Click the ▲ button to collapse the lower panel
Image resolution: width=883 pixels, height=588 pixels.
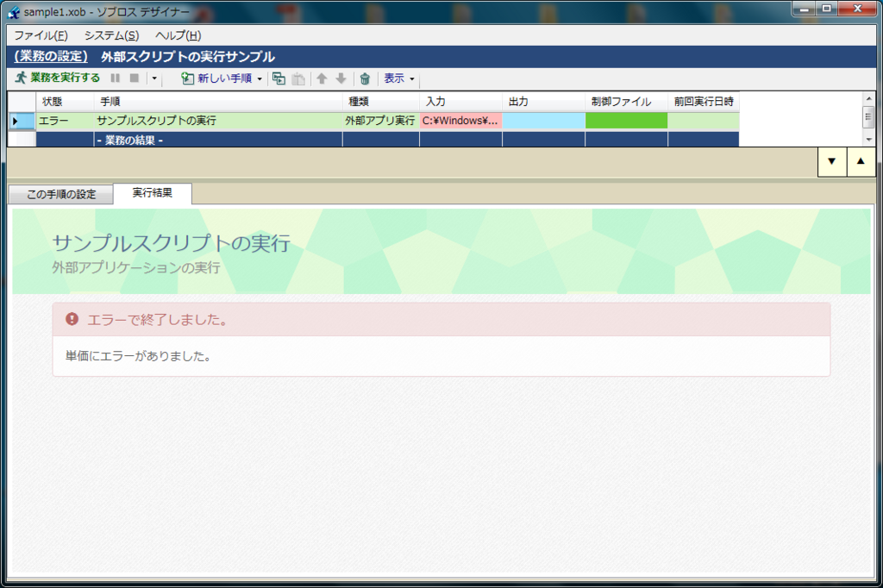pos(861,161)
